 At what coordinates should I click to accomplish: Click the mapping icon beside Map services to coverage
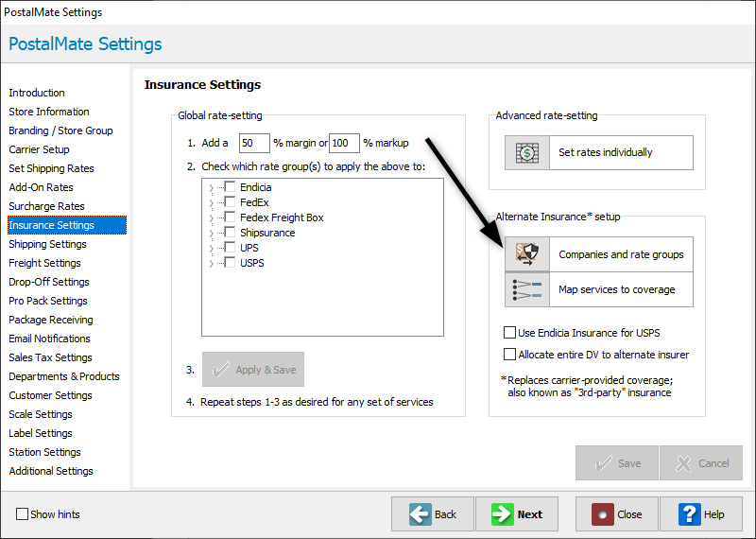(x=527, y=289)
